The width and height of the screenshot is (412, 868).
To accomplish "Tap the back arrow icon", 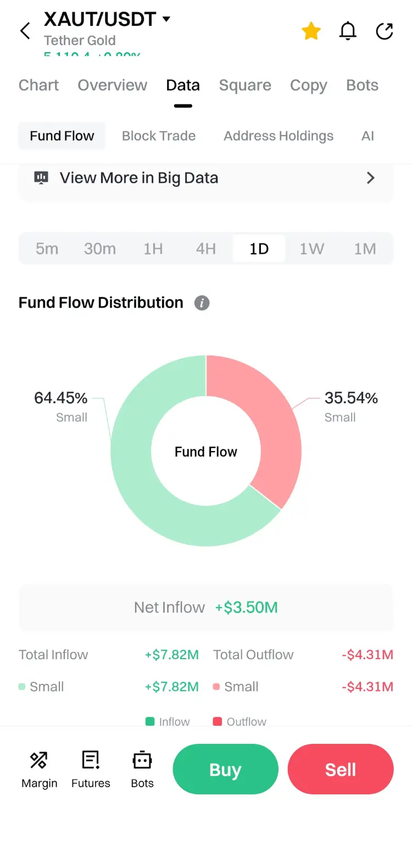I will click(25, 31).
